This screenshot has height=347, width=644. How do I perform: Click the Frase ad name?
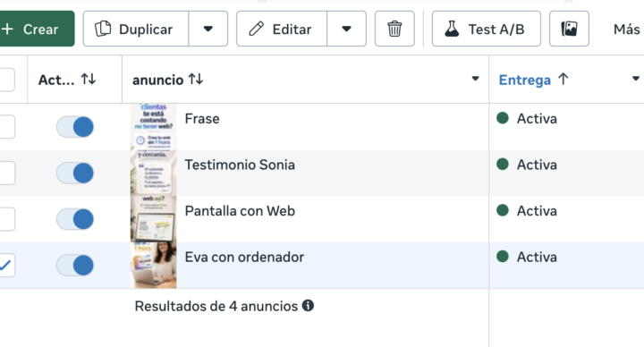[x=202, y=119]
